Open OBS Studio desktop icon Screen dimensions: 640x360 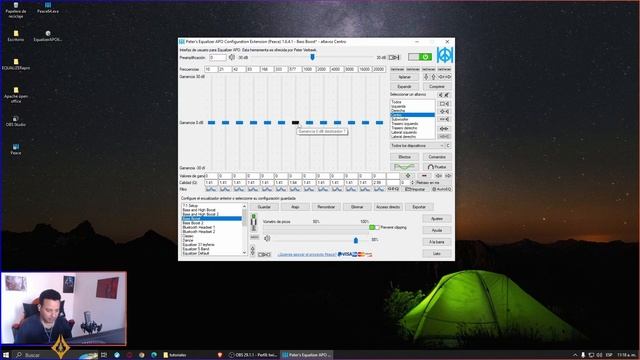(16, 121)
